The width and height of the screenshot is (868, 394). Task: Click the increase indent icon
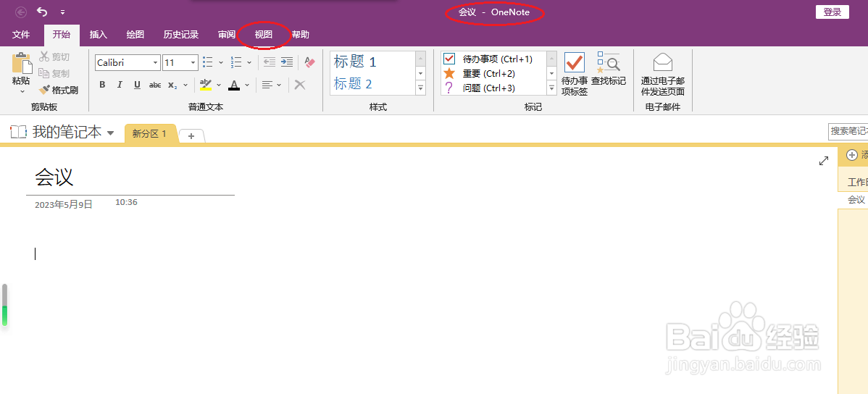click(287, 62)
